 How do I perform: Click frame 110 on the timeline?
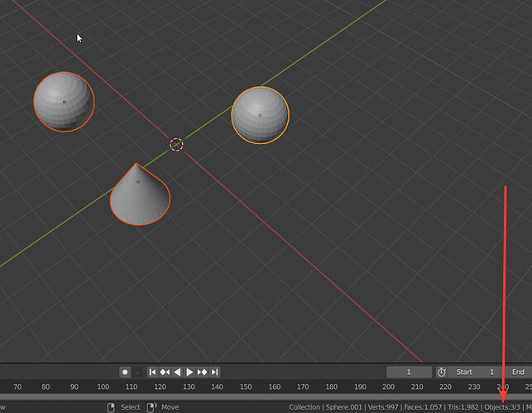132,387
